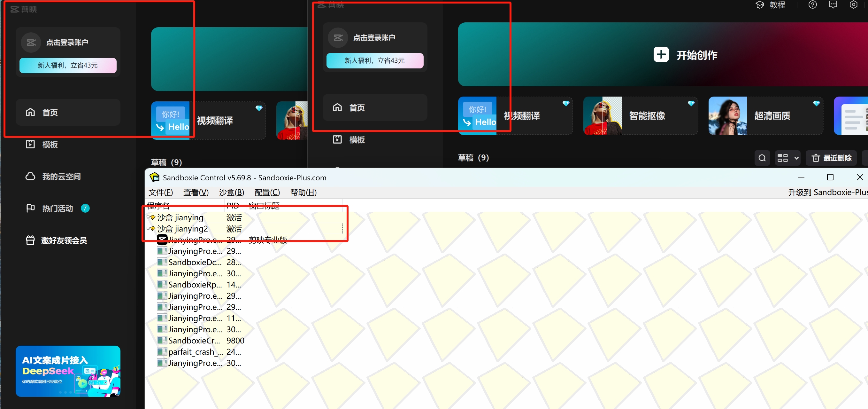Click the login avatar in left Jianying window
This screenshot has width=868, height=409.
tap(31, 43)
